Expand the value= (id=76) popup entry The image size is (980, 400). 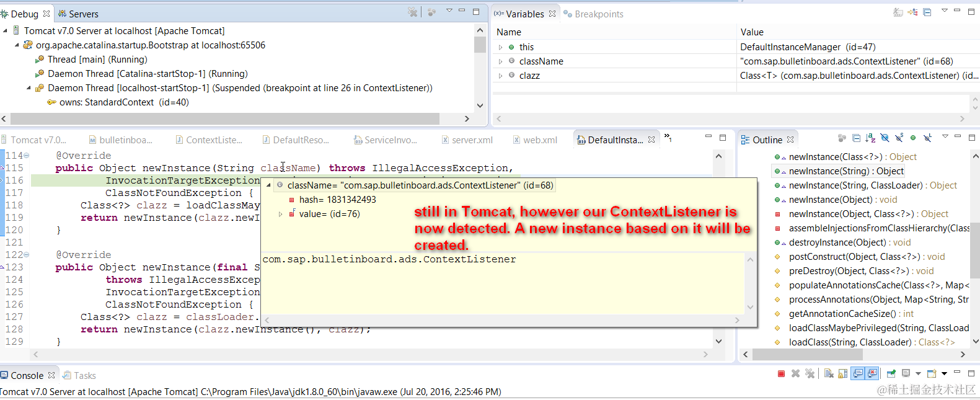(280, 214)
